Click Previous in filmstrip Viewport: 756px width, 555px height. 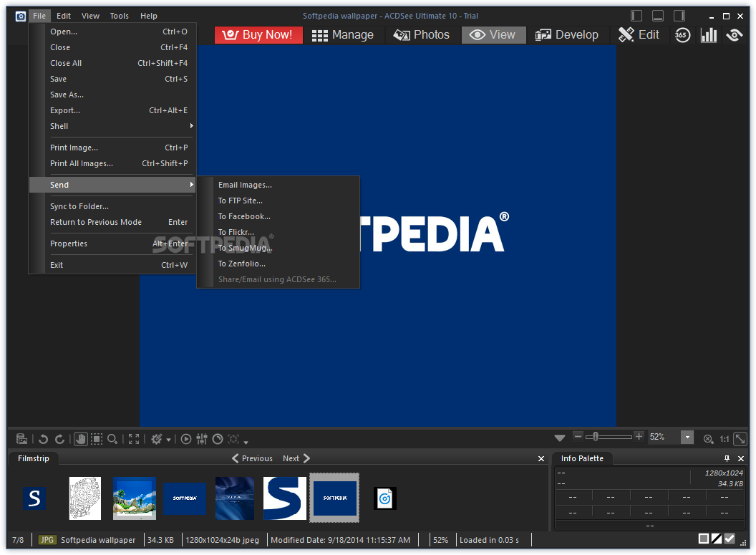tap(252, 458)
